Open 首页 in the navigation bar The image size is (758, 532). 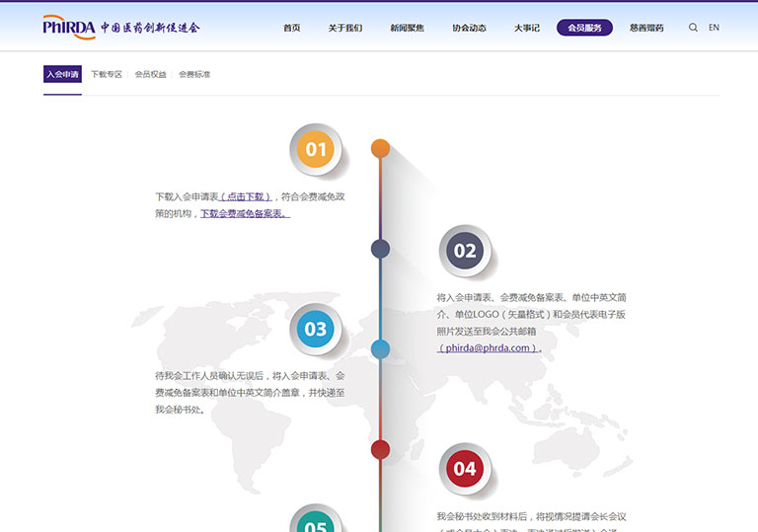coord(291,28)
